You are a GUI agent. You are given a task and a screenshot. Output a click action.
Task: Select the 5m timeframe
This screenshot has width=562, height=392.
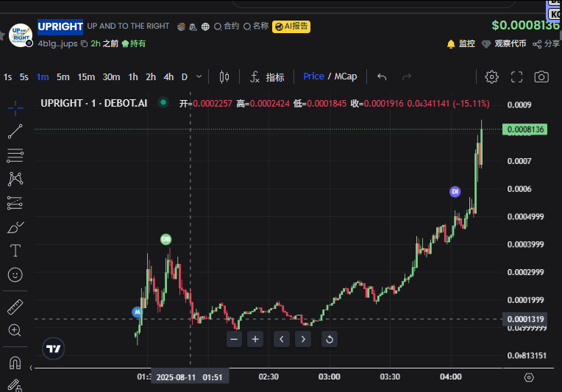click(63, 77)
